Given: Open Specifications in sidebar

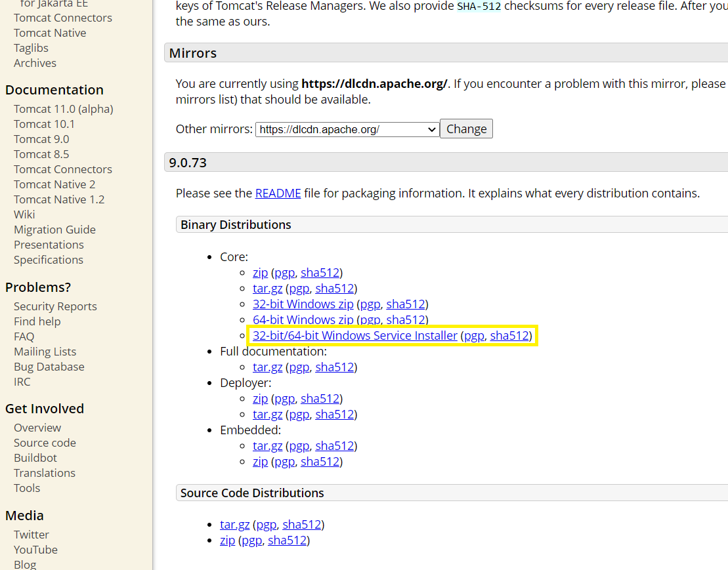Looking at the screenshot, I should pyautogui.click(x=49, y=260).
